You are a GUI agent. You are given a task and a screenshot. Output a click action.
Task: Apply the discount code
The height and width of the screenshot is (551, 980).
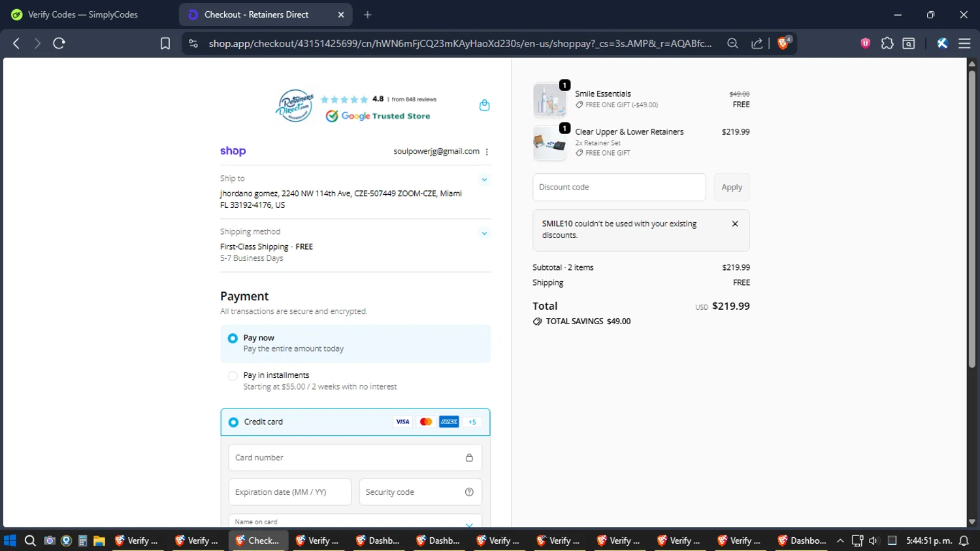tap(732, 187)
